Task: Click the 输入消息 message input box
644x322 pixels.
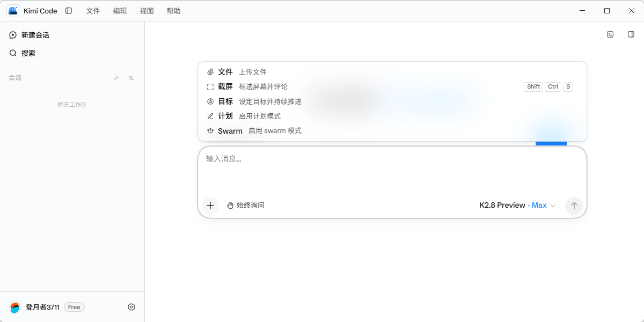Action: (392, 171)
